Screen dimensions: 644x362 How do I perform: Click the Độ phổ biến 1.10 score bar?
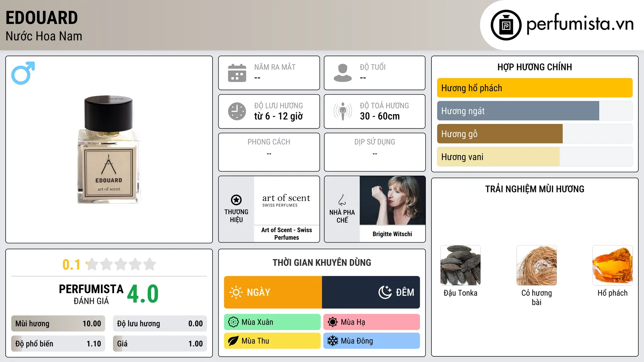tap(58, 344)
